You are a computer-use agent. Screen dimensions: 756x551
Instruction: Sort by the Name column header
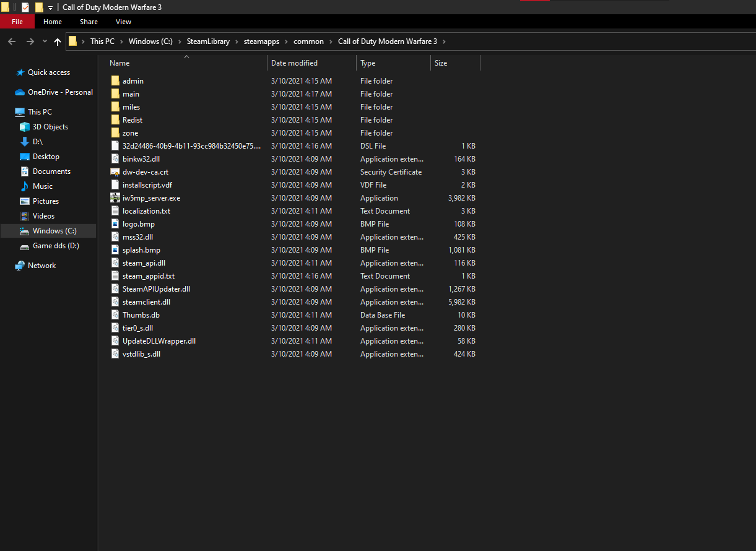186,63
